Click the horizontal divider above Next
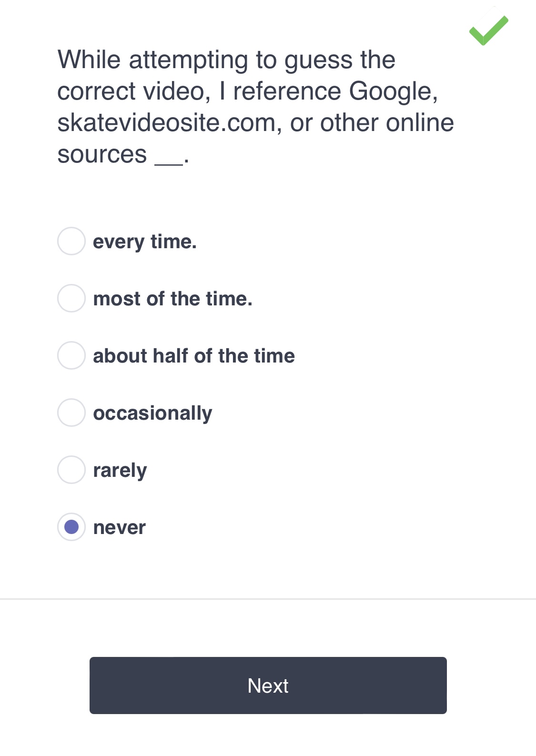The height and width of the screenshot is (756, 536). click(x=268, y=599)
